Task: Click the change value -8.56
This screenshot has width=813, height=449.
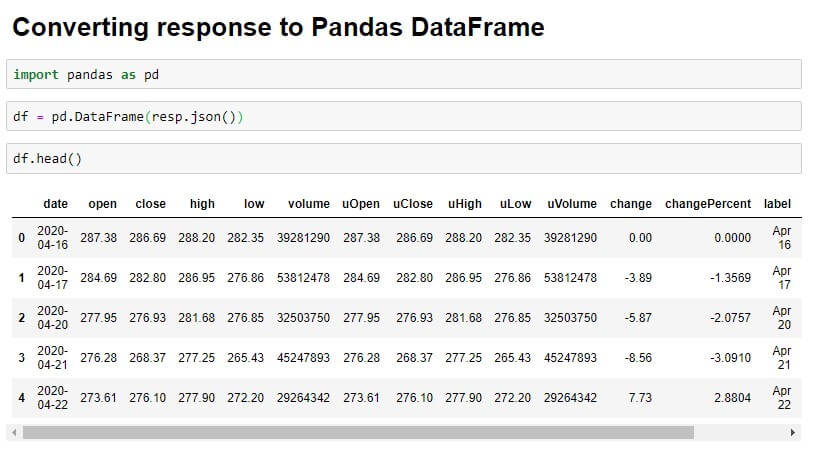Action: [638, 358]
